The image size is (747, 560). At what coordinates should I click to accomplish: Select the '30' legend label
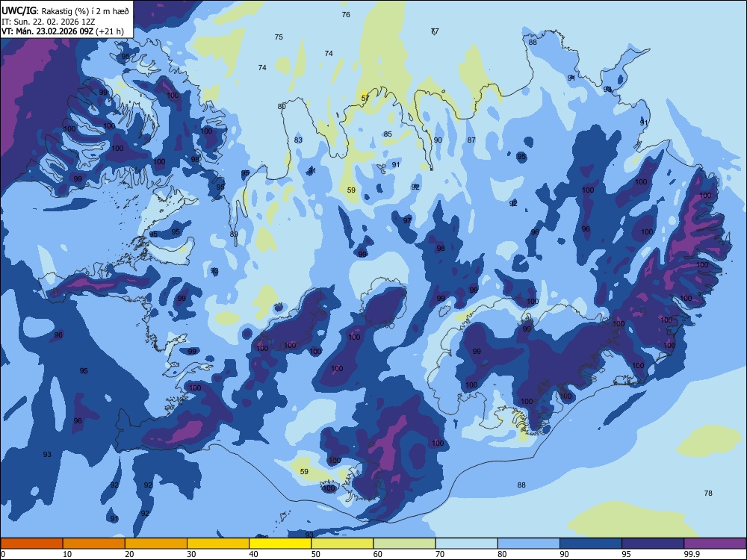pyautogui.click(x=191, y=554)
